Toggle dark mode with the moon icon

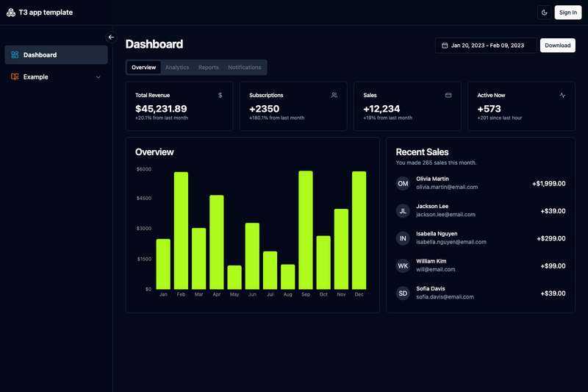544,13
